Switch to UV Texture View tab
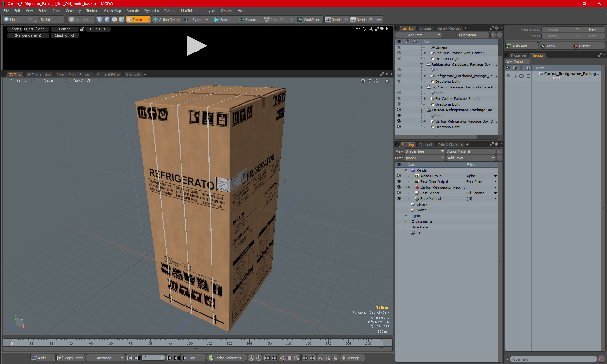The width and height of the screenshot is (607, 364). [x=39, y=75]
